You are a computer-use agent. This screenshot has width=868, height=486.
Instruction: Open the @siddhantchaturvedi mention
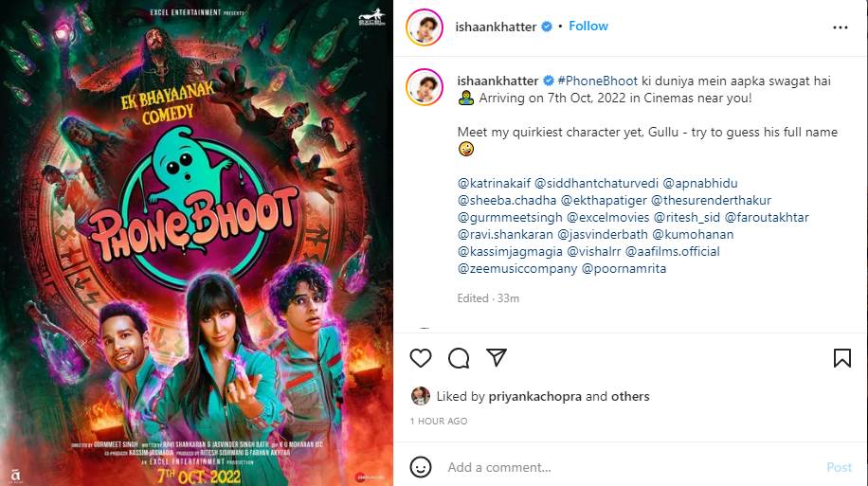pos(596,183)
